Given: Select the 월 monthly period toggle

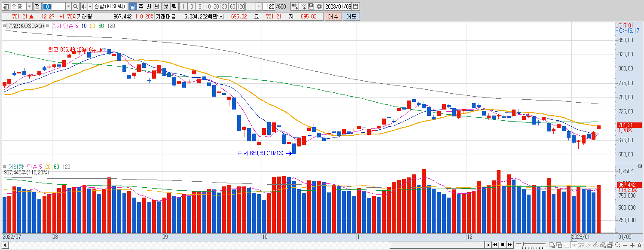Looking at the screenshot, I should tap(149, 6).
